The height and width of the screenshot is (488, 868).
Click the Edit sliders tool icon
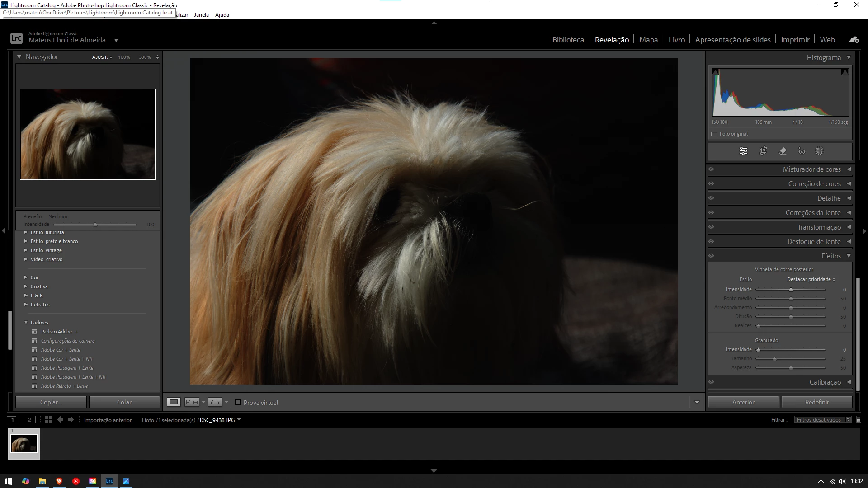743,151
